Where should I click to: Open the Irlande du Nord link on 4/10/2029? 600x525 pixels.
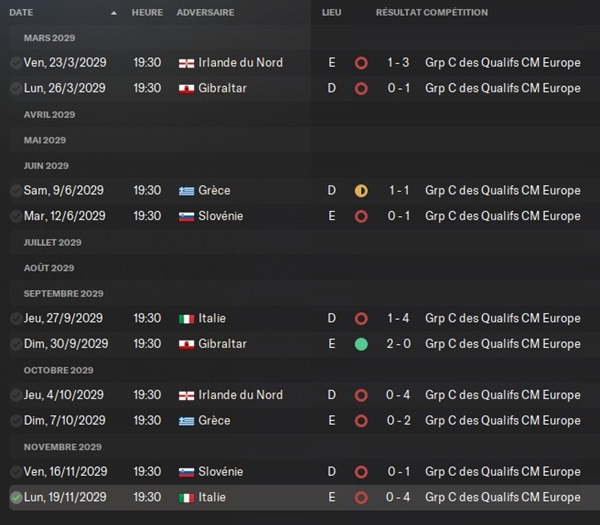[240, 395]
